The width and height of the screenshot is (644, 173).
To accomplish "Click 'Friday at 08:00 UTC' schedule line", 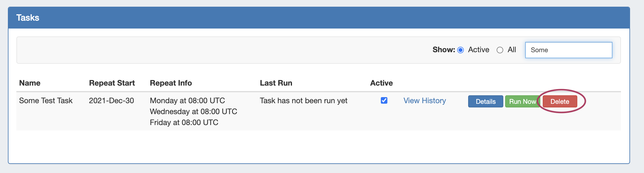I will (184, 123).
